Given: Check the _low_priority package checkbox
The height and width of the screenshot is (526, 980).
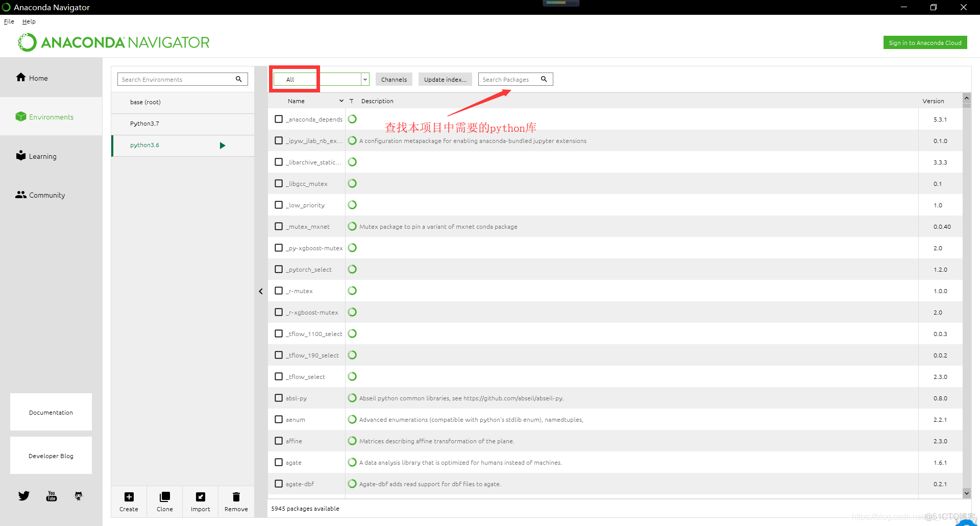Looking at the screenshot, I should pyautogui.click(x=279, y=205).
